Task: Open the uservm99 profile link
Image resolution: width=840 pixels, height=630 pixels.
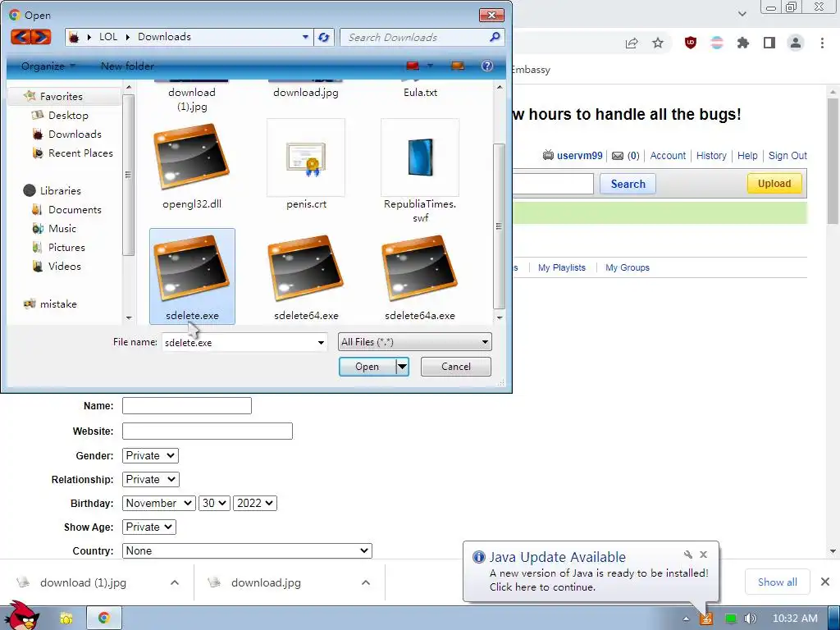Action: (x=580, y=156)
